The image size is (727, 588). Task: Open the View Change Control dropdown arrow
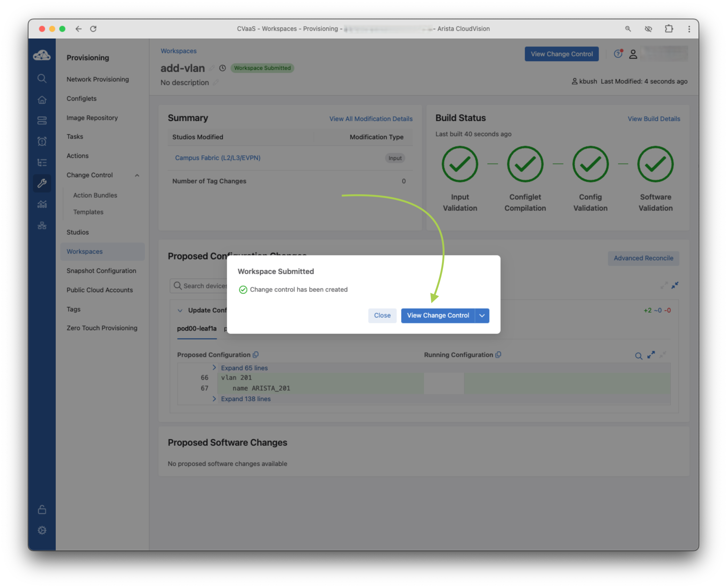[x=482, y=315]
